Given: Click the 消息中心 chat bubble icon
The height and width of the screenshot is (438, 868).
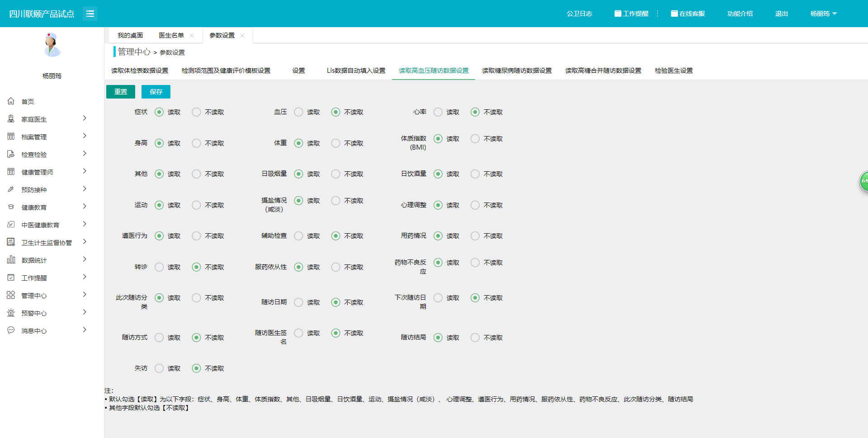Looking at the screenshot, I should click(x=11, y=330).
